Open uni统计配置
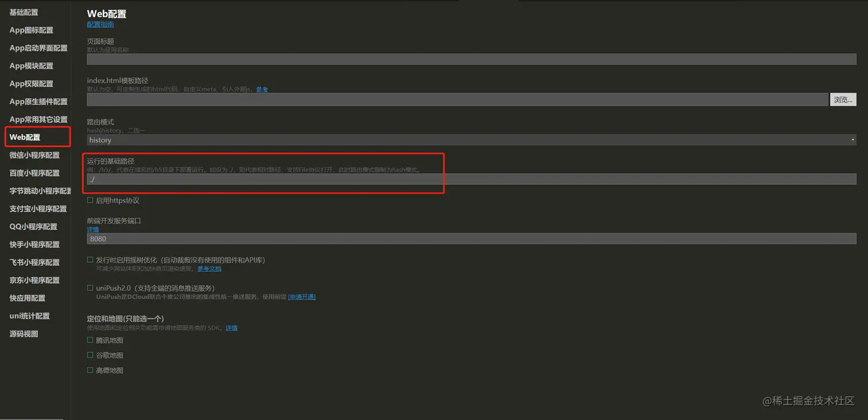This screenshot has width=868, height=420. click(29, 316)
